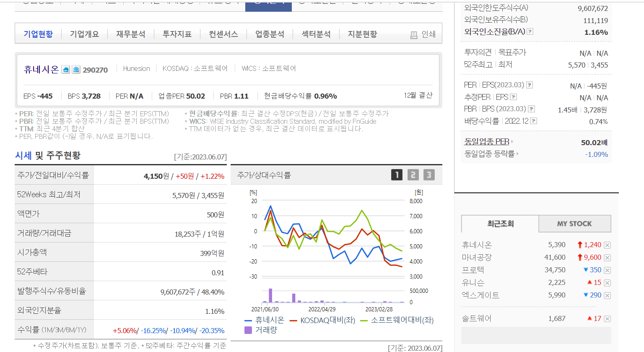Open help icon next to PBR BPS (2023.03)
Viewport: 644px width, 352px height.
pos(531,109)
